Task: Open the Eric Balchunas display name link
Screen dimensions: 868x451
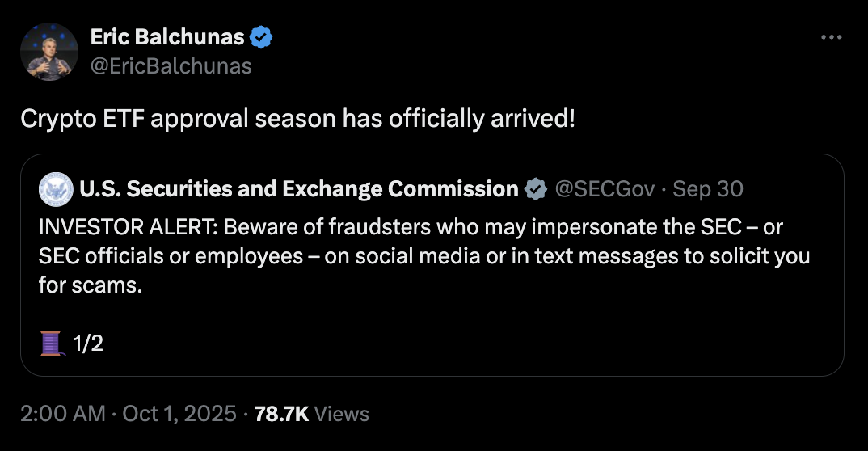Action: (166, 37)
